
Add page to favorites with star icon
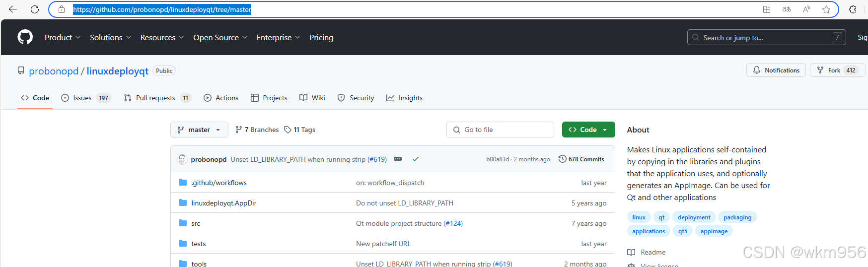click(826, 9)
